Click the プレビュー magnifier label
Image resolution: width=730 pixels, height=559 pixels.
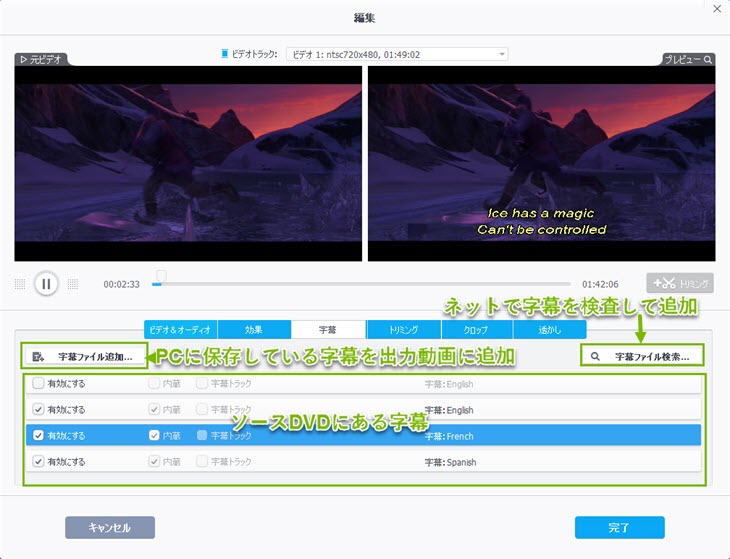coord(688,60)
